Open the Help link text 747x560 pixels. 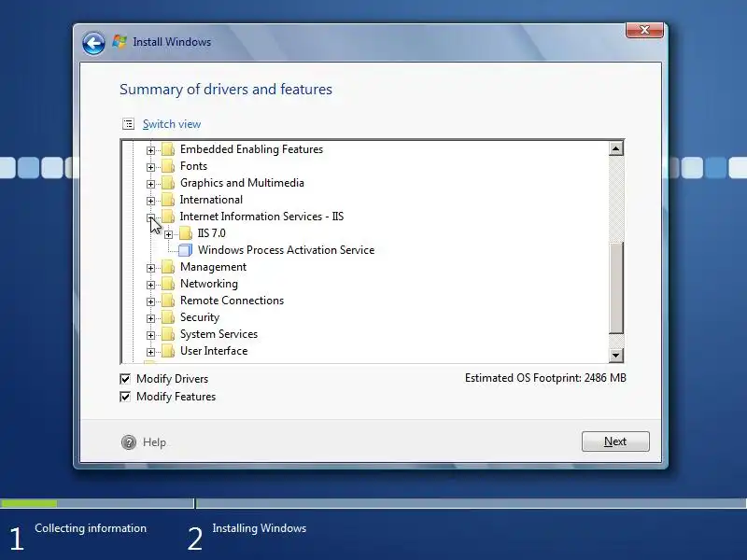click(154, 442)
